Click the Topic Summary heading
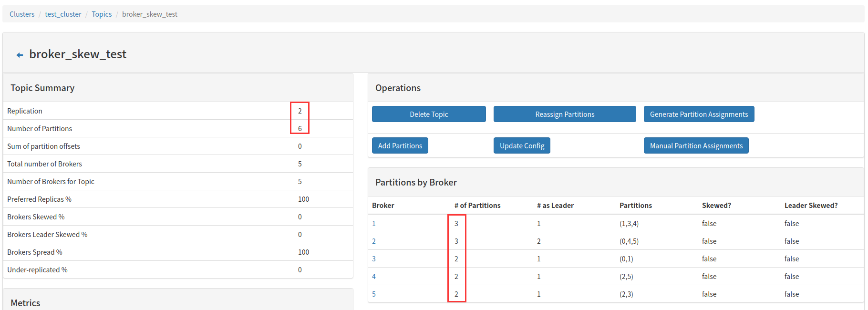Screen dimensions: 868x310 [x=42, y=88]
